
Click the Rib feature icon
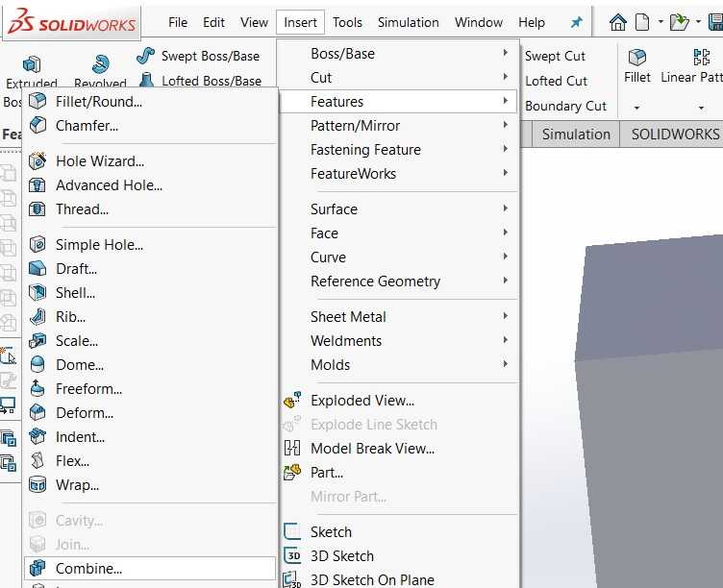click(37, 317)
